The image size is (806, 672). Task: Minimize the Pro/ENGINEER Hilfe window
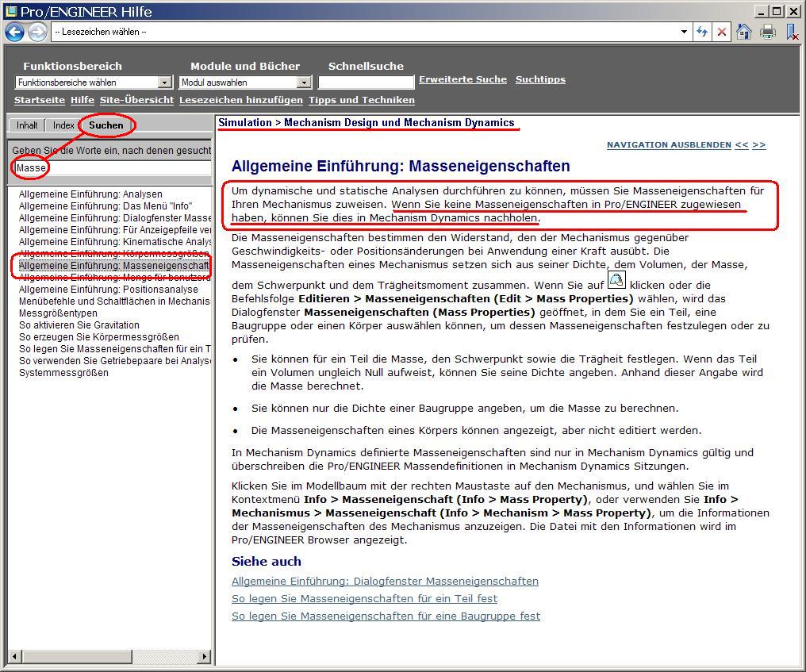click(762, 11)
